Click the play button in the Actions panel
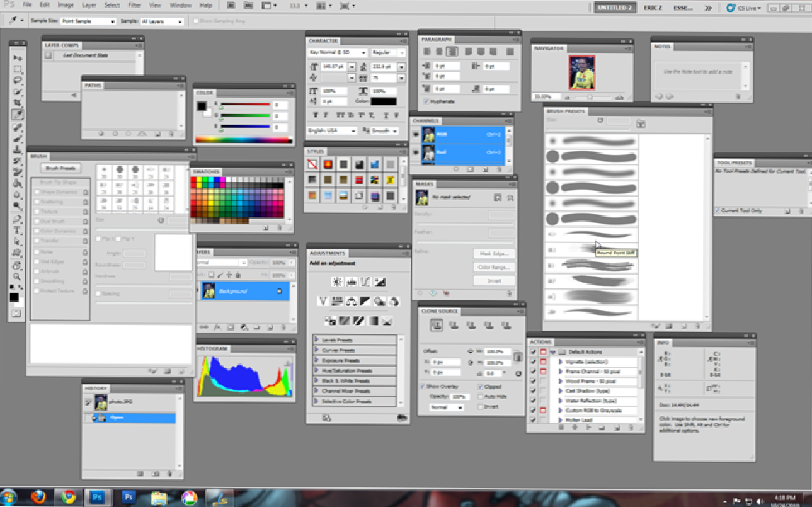The height and width of the screenshot is (507, 812). point(588,427)
